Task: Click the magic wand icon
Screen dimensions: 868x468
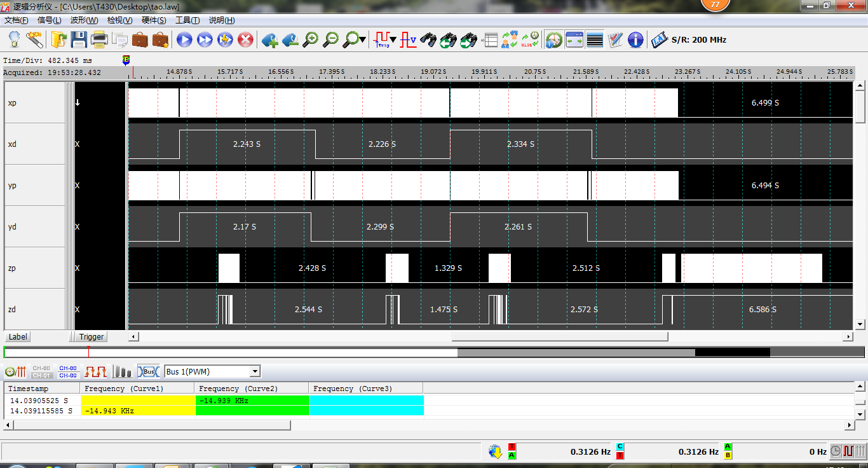Action: pyautogui.click(x=34, y=40)
